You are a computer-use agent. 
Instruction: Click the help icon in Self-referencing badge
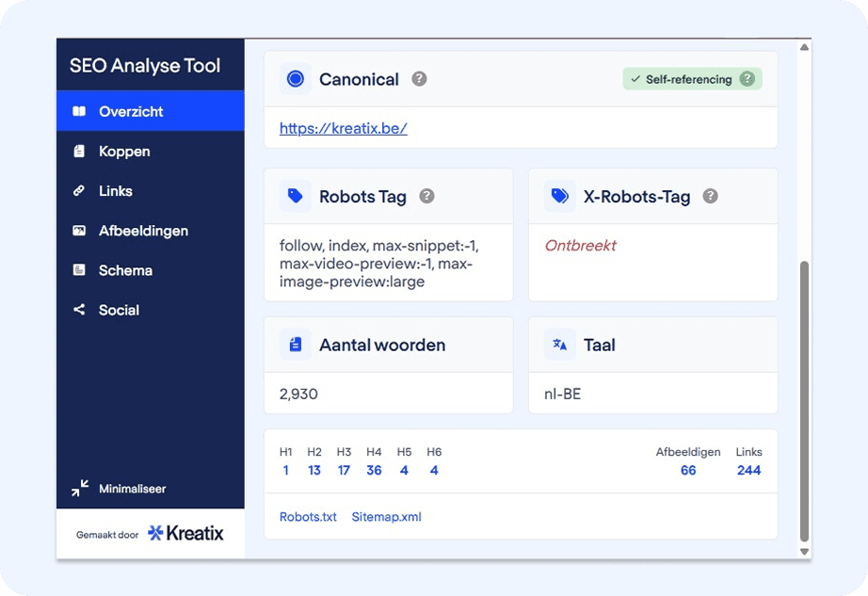pyautogui.click(x=747, y=79)
